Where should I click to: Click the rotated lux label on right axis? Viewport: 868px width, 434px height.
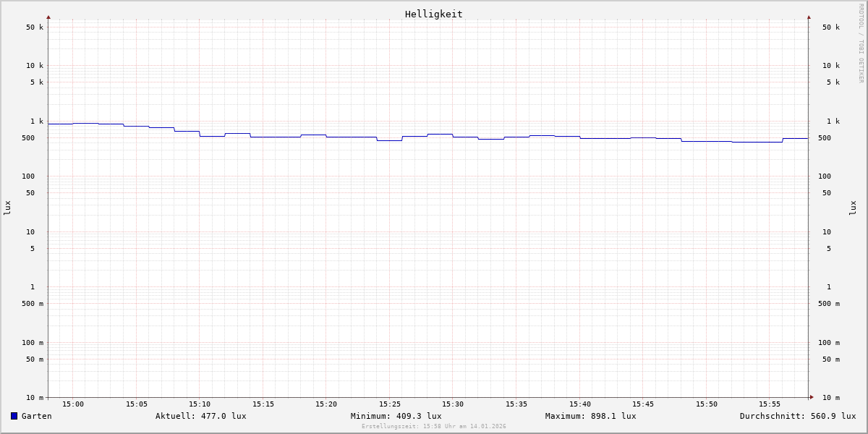tap(853, 208)
